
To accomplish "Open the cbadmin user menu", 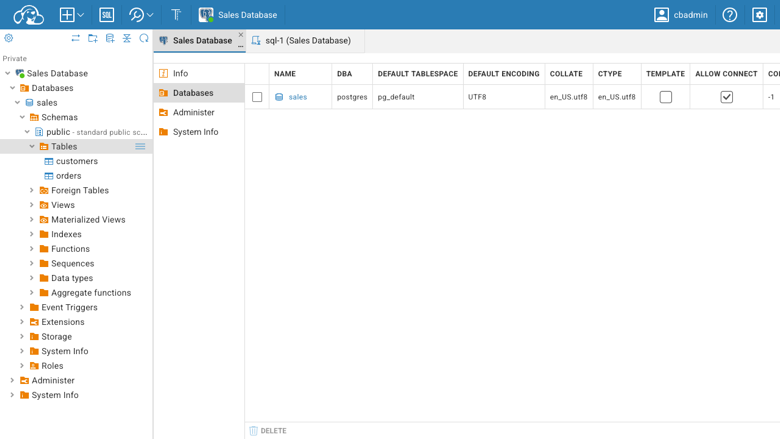I will 681,15.
